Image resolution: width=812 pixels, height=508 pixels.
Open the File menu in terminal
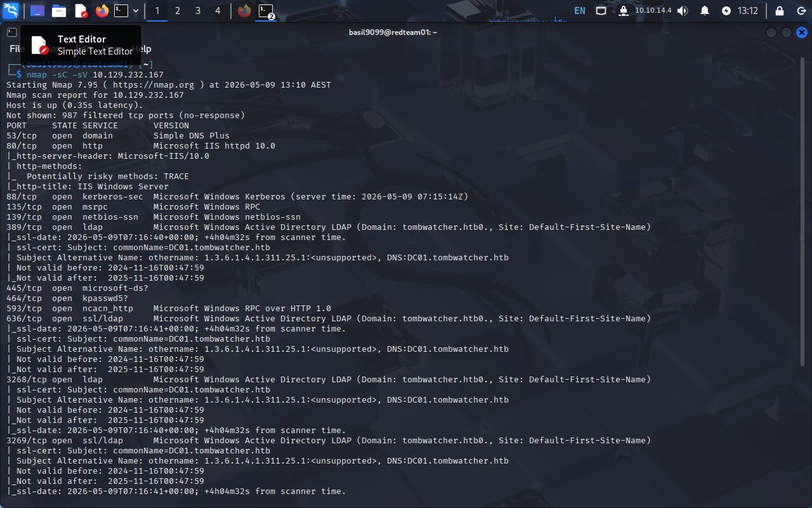16,49
